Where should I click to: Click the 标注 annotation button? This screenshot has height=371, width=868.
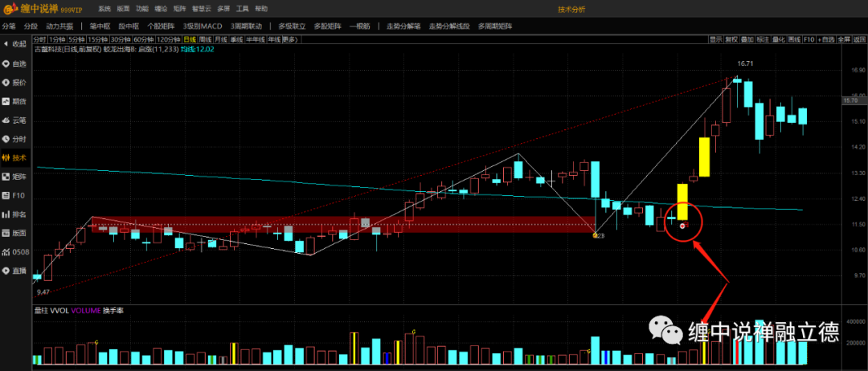(763, 39)
